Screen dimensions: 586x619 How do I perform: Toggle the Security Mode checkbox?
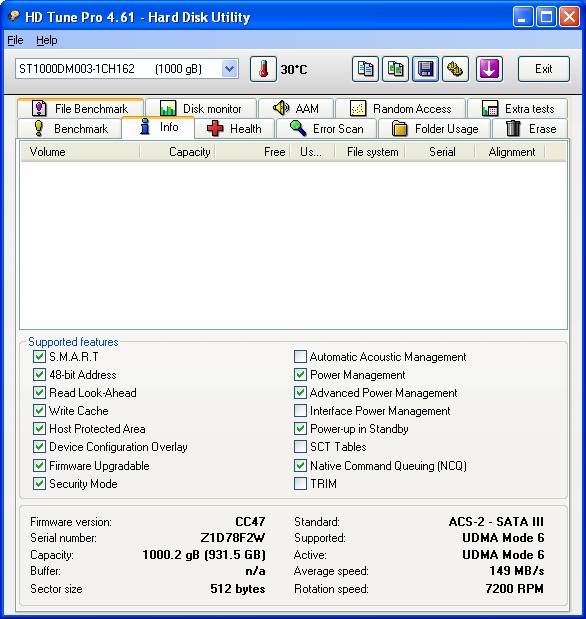(x=39, y=484)
